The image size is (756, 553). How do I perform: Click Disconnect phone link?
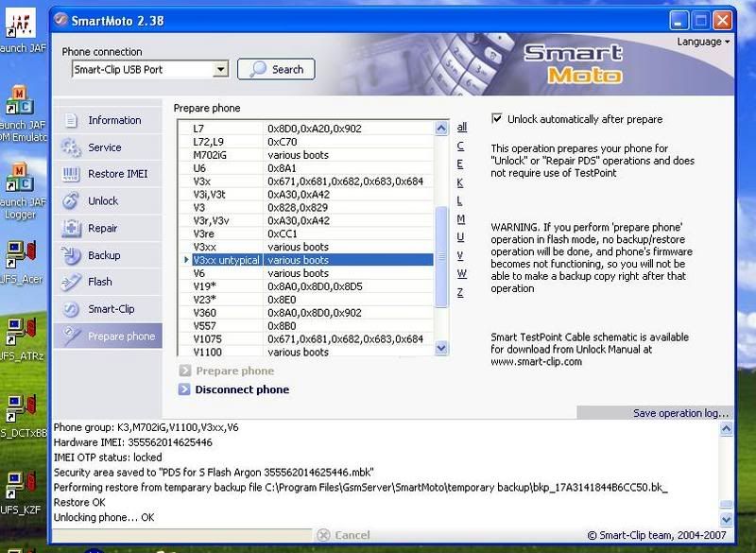pos(241,389)
